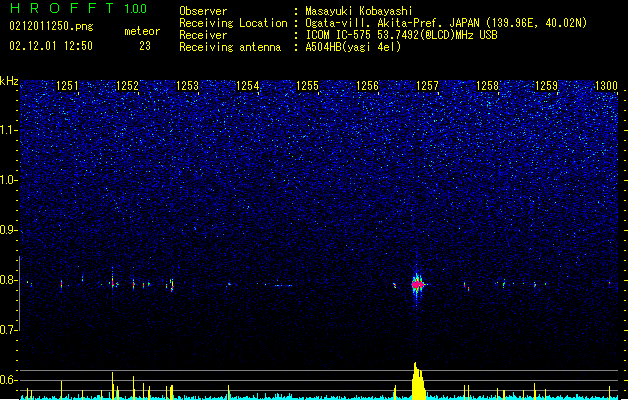Click the meteor count value 23

click(x=145, y=46)
